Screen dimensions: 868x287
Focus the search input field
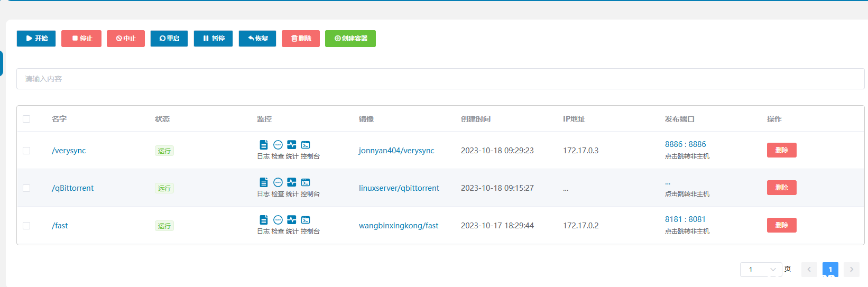[440, 79]
